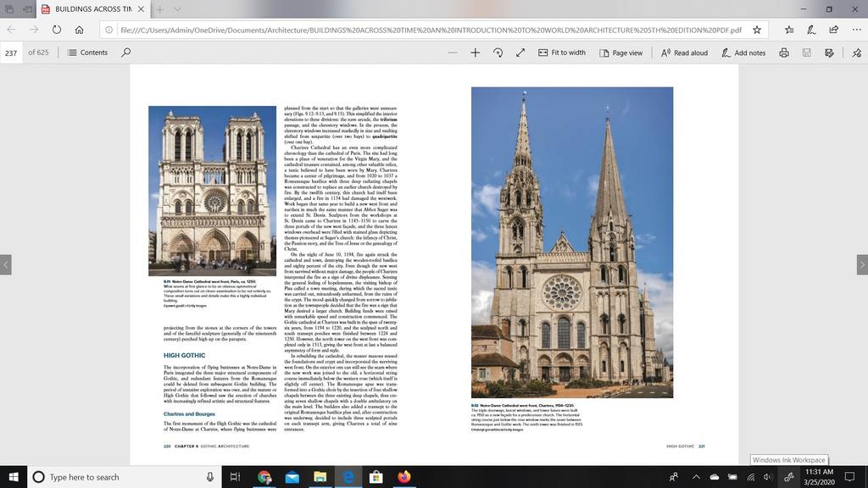Screen dimensions: 868x488
Task: Refresh the PDF document
Action: (x=57, y=30)
